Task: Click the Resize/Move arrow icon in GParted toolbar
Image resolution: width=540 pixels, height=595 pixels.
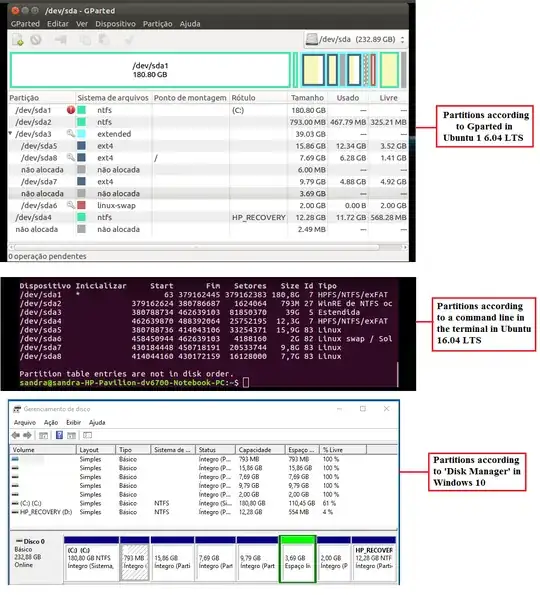Action: pyautogui.click(x=61, y=39)
